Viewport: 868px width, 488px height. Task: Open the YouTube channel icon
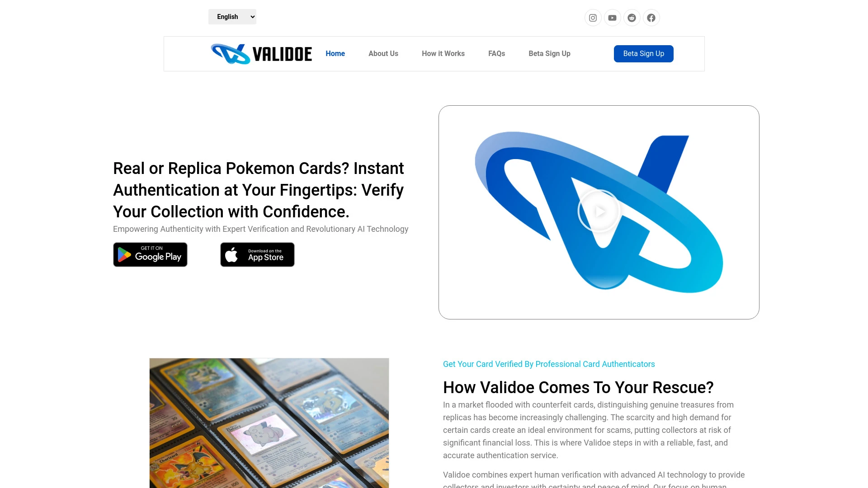point(612,17)
